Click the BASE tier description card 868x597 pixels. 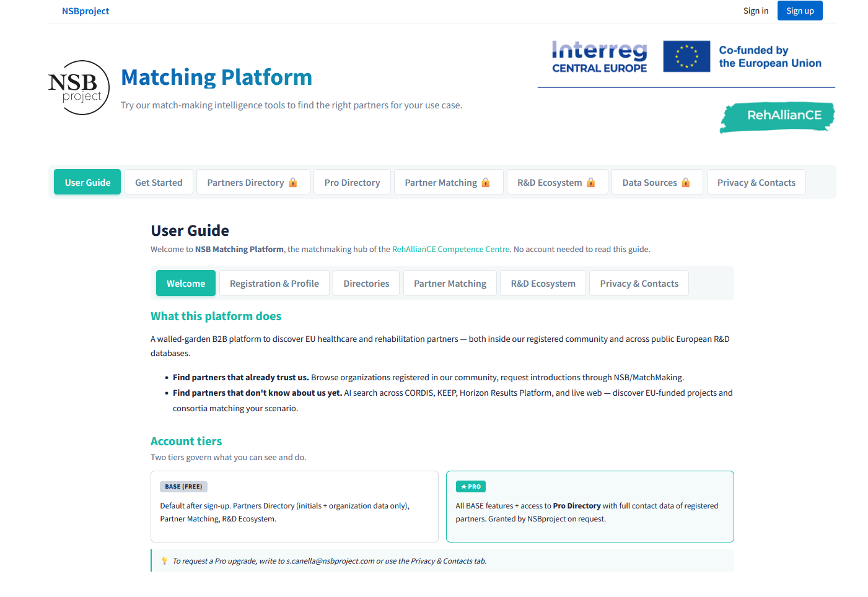pyautogui.click(x=294, y=507)
